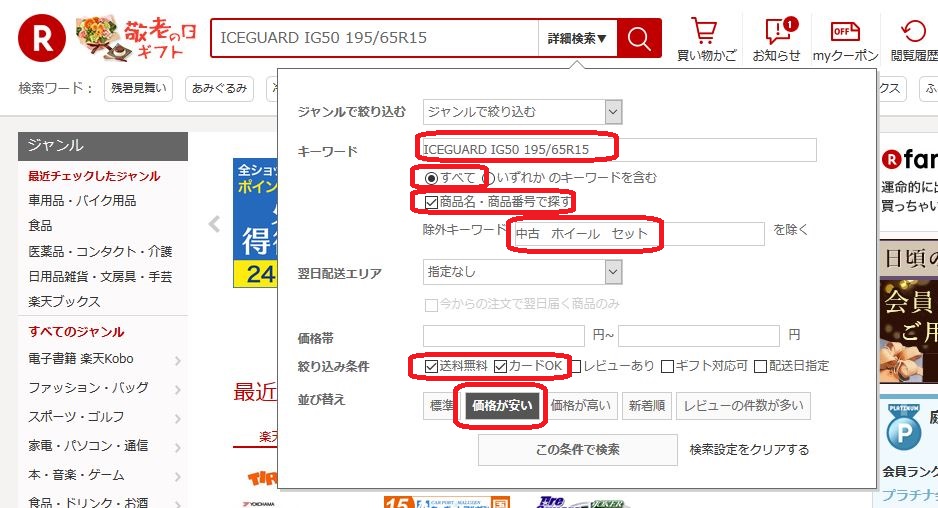Click the あみぐるみ search word
The image size is (938, 508).
click(219, 89)
